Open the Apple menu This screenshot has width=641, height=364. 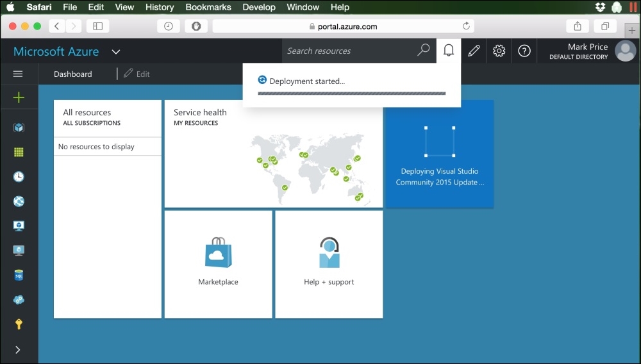(x=10, y=7)
